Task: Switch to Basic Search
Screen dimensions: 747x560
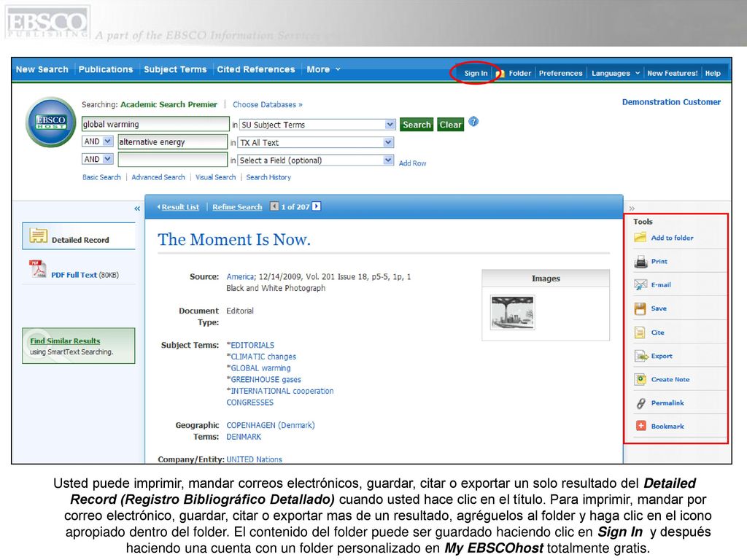Action: pyautogui.click(x=101, y=177)
